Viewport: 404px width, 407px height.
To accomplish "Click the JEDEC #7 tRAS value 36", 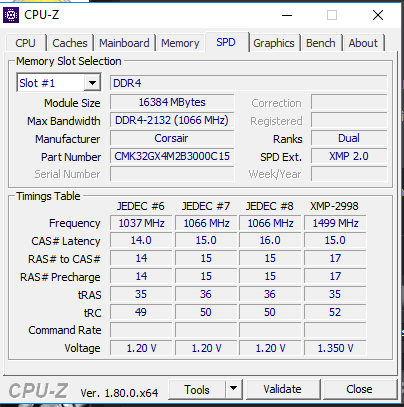I will point(206,294).
